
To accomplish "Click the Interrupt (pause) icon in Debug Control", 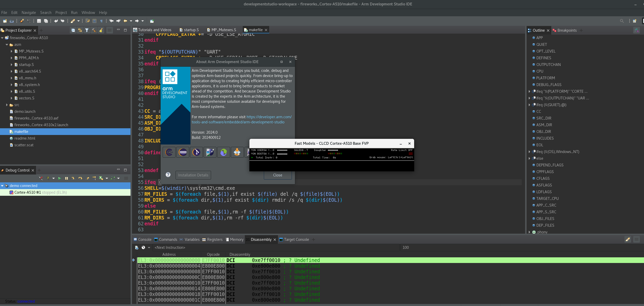I will click(x=66, y=178).
